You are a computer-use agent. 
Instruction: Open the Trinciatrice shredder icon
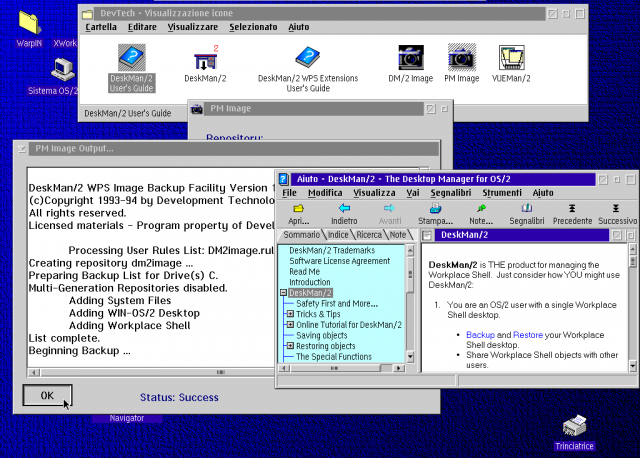point(574,425)
